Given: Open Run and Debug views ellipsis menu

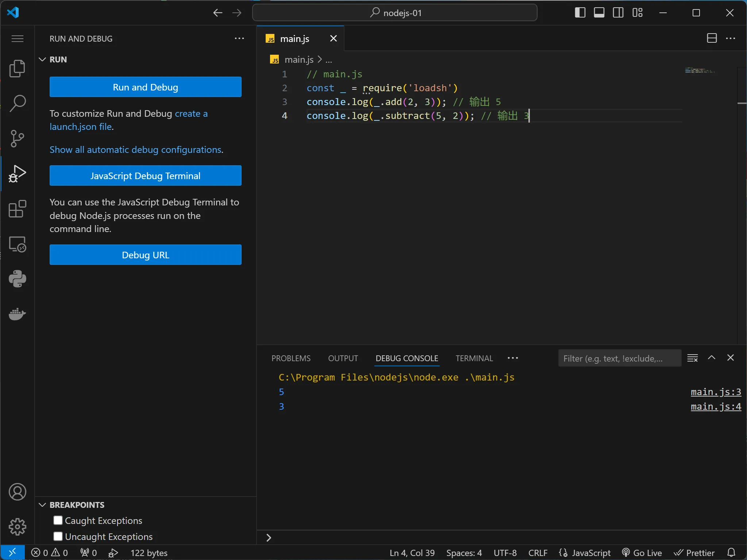Looking at the screenshot, I should [x=239, y=38].
